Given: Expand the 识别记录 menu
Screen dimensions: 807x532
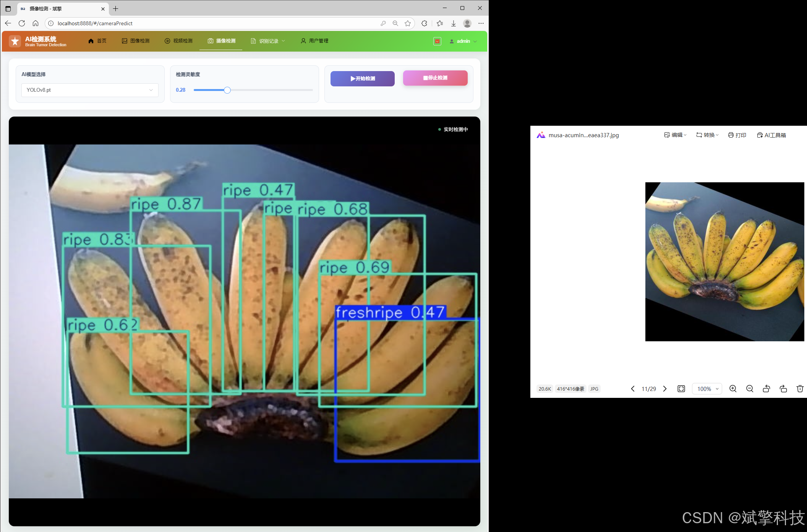Looking at the screenshot, I should (x=268, y=41).
